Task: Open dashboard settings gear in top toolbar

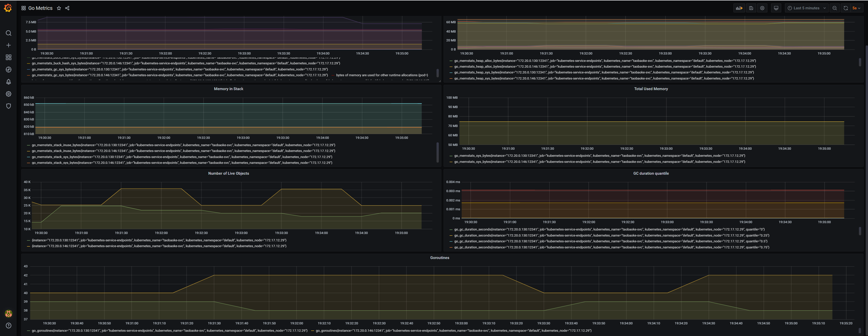Action: pyautogui.click(x=762, y=8)
